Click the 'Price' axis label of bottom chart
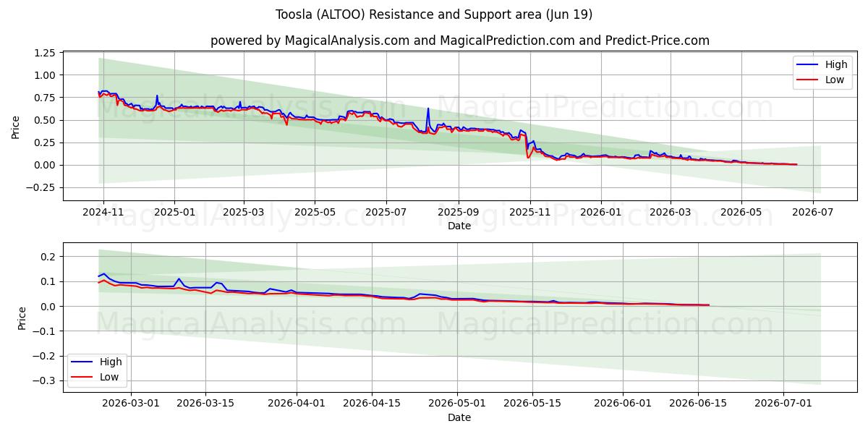The width and height of the screenshot is (868, 434). 22,318
